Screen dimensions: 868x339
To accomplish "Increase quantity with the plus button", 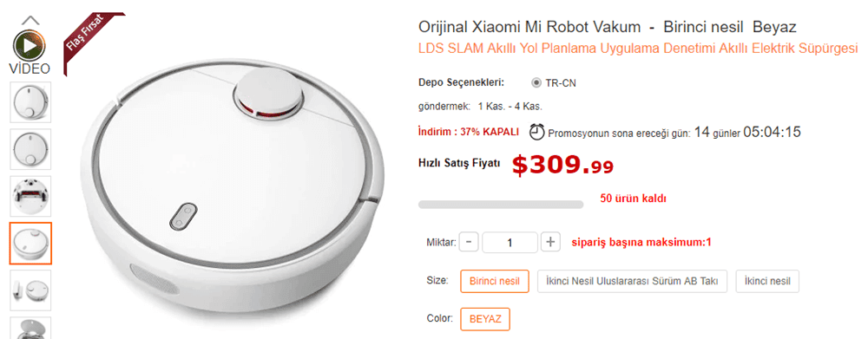I will tap(550, 242).
